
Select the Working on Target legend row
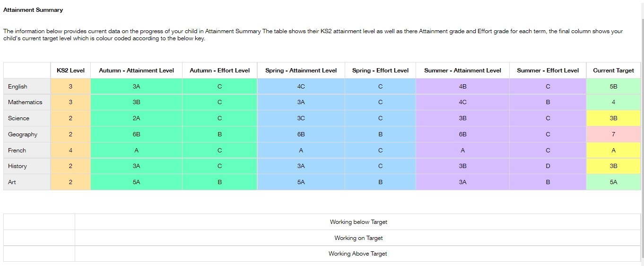point(358,238)
